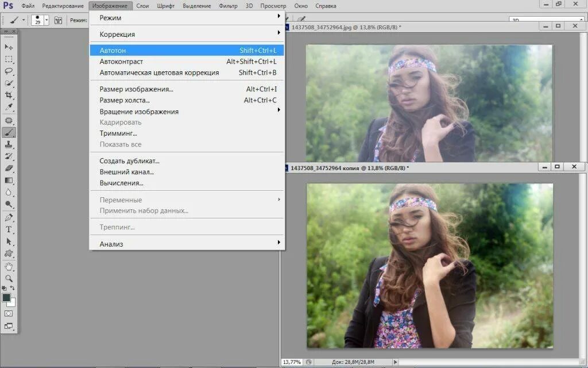
Task: Choose Автоконтраст menu item
Action: coord(187,62)
